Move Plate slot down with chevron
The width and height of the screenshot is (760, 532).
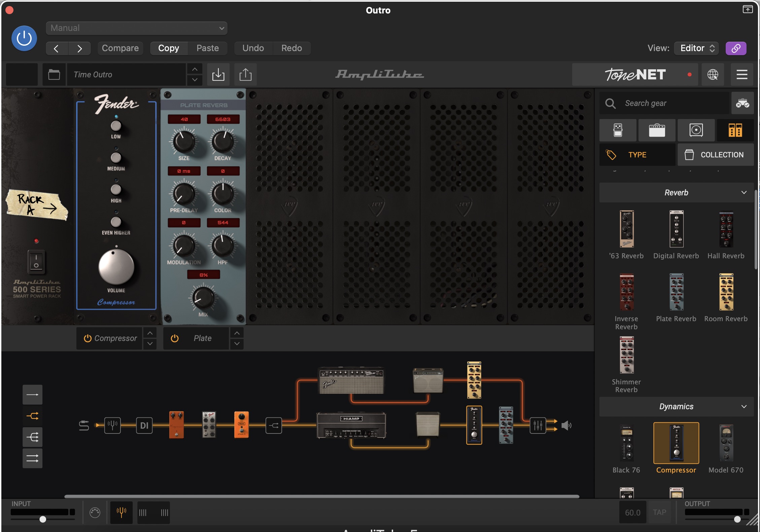click(x=237, y=344)
